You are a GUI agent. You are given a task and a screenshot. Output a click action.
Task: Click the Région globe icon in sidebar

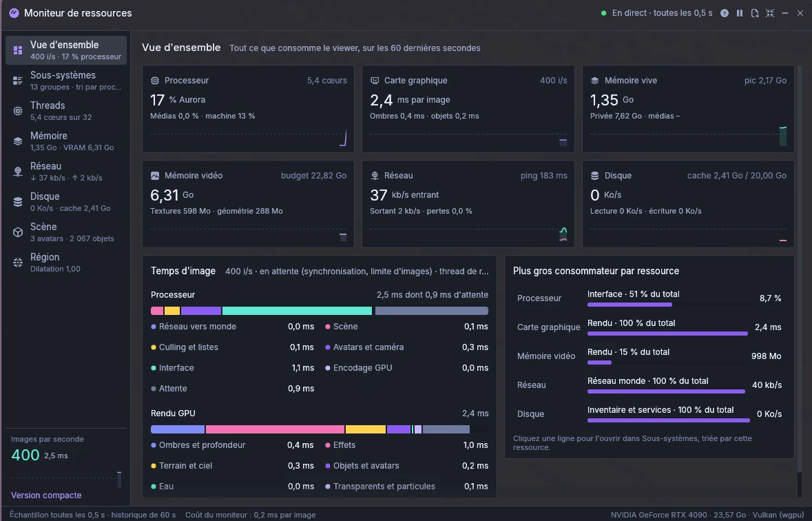[x=18, y=263]
